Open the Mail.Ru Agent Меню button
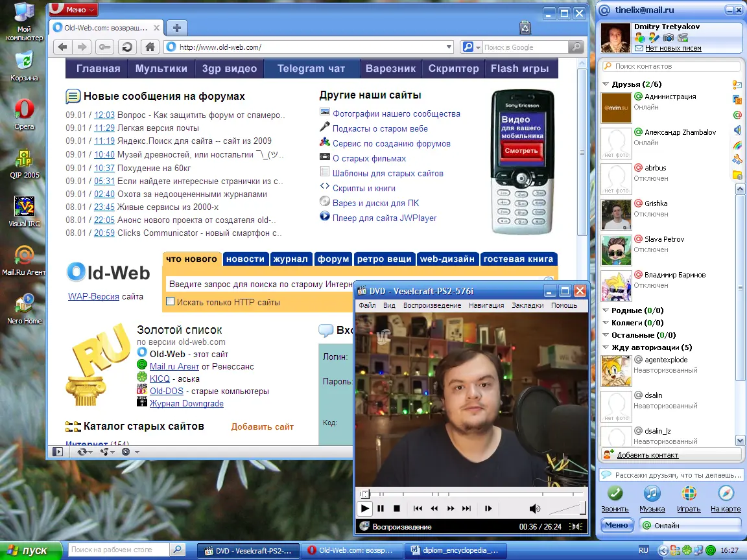The image size is (747, 560). (x=617, y=525)
